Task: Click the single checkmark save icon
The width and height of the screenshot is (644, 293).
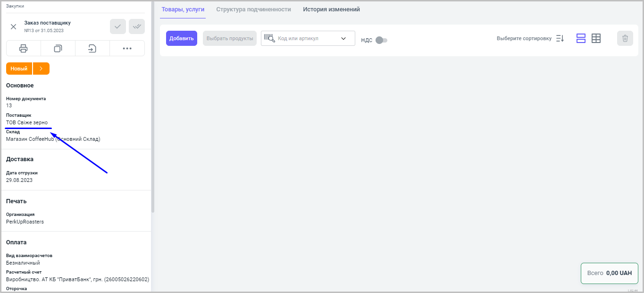Action: coord(118,26)
